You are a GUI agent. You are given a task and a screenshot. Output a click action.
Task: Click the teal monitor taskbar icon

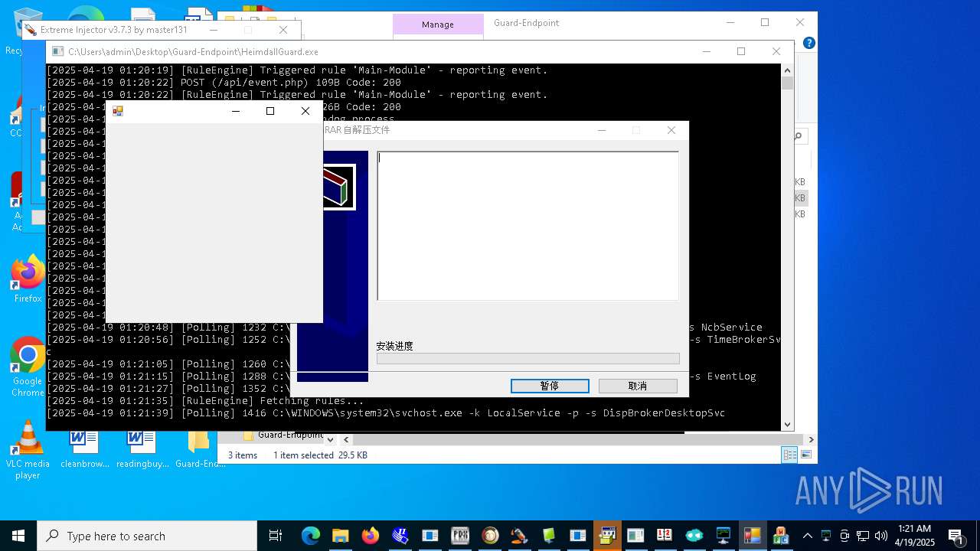click(x=724, y=536)
